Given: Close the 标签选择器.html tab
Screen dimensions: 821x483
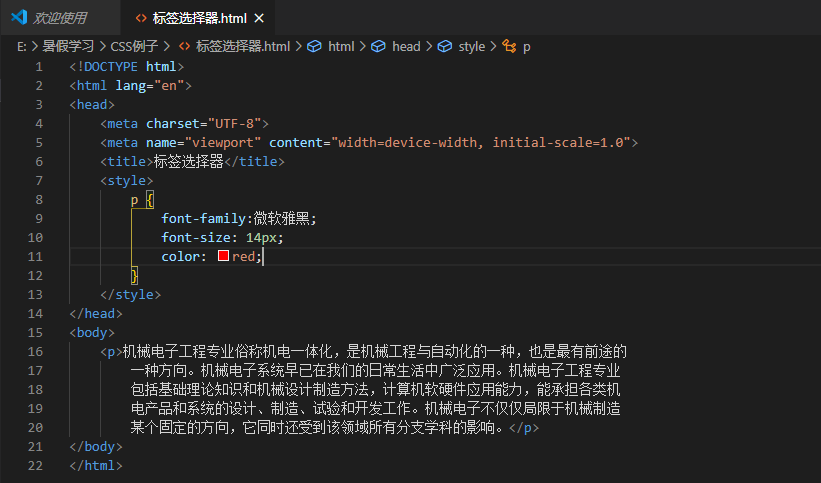Looking at the screenshot, I should (259, 18).
